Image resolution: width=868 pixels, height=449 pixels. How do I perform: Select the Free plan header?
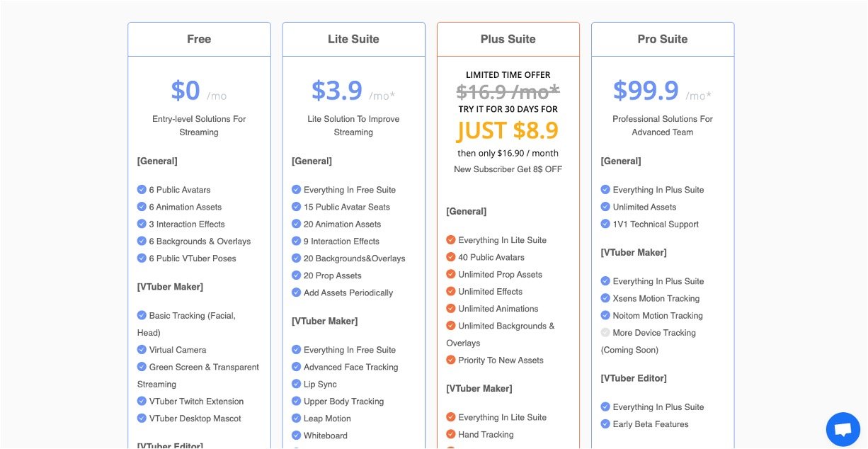tap(199, 40)
